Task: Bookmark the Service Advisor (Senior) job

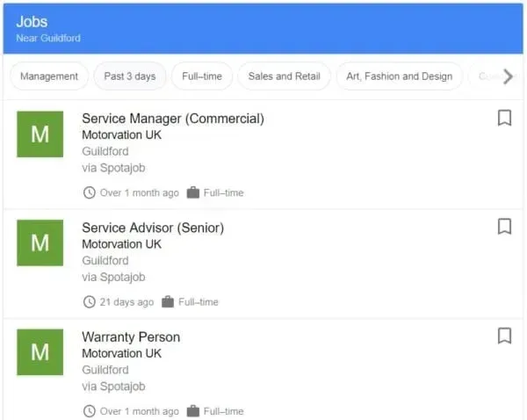Action: (x=504, y=227)
